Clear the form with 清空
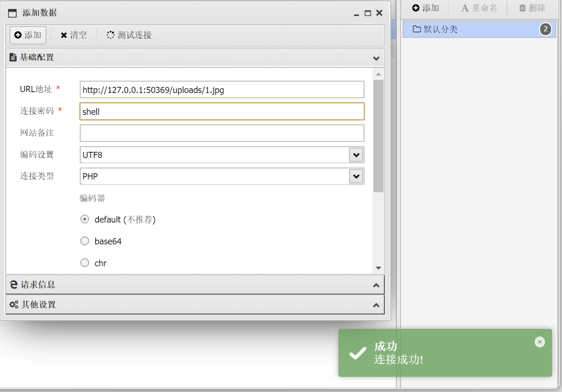This screenshot has height=392, width=562. [74, 35]
